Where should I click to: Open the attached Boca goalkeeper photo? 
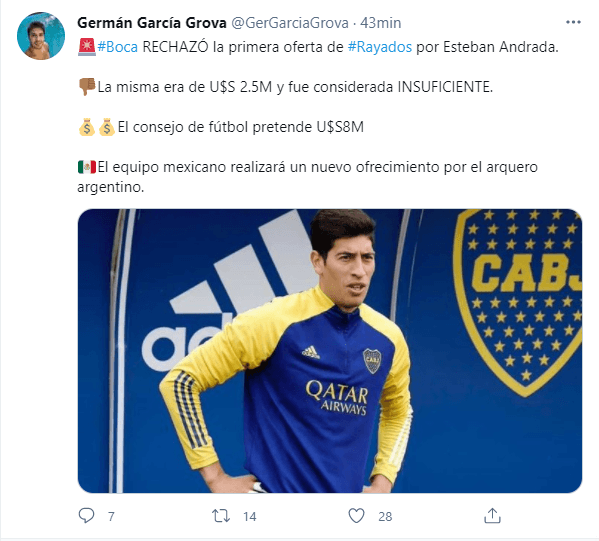(x=330, y=351)
